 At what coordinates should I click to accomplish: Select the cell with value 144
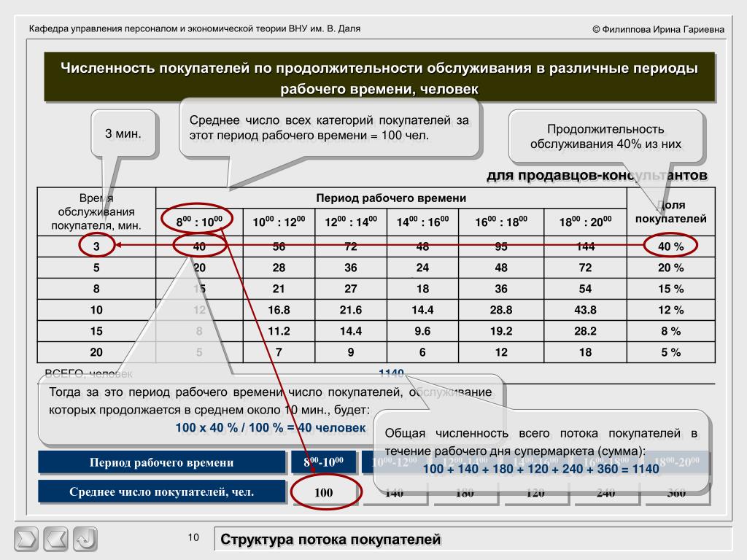(585, 246)
